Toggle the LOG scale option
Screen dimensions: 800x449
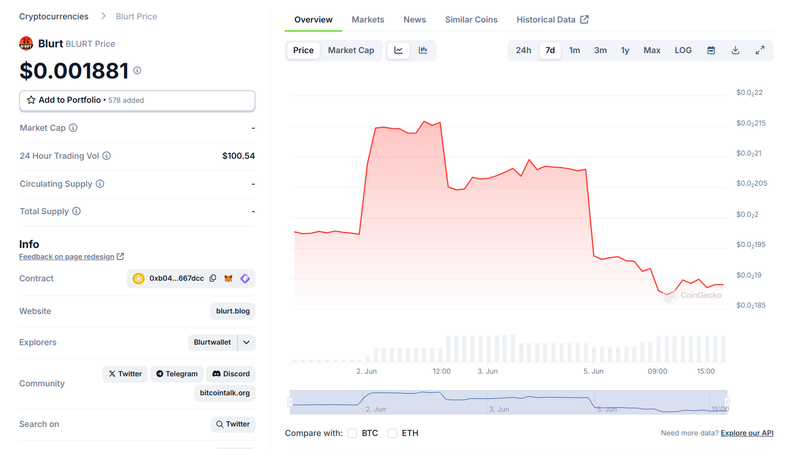click(683, 50)
